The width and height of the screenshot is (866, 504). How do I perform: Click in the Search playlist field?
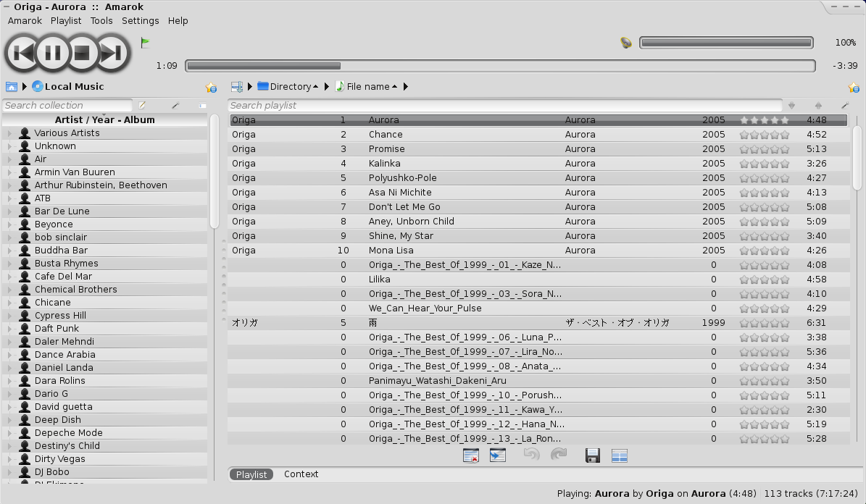tap(505, 106)
